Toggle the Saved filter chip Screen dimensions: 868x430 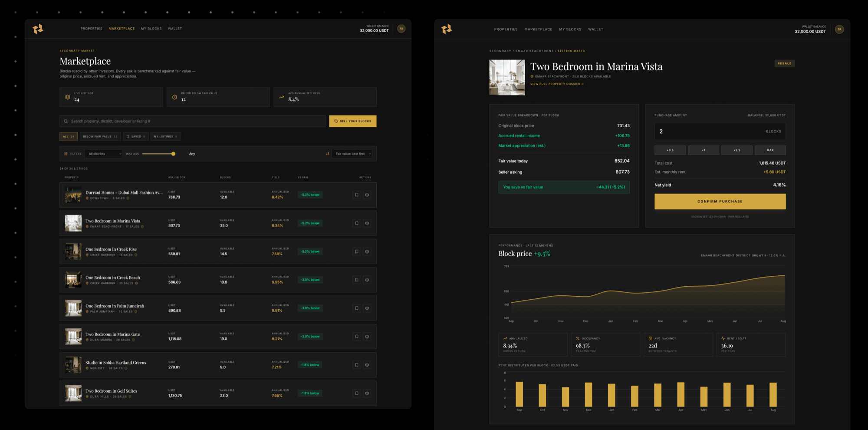click(x=136, y=136)
